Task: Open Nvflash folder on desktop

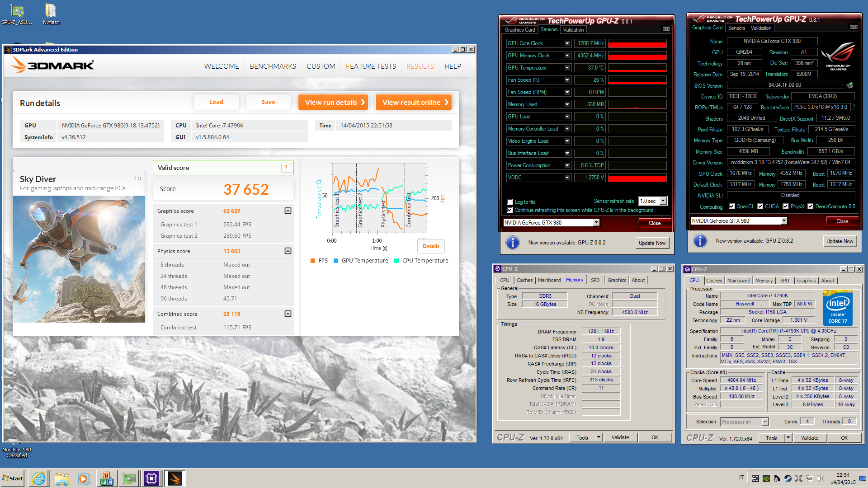Action: click(51, 14)
